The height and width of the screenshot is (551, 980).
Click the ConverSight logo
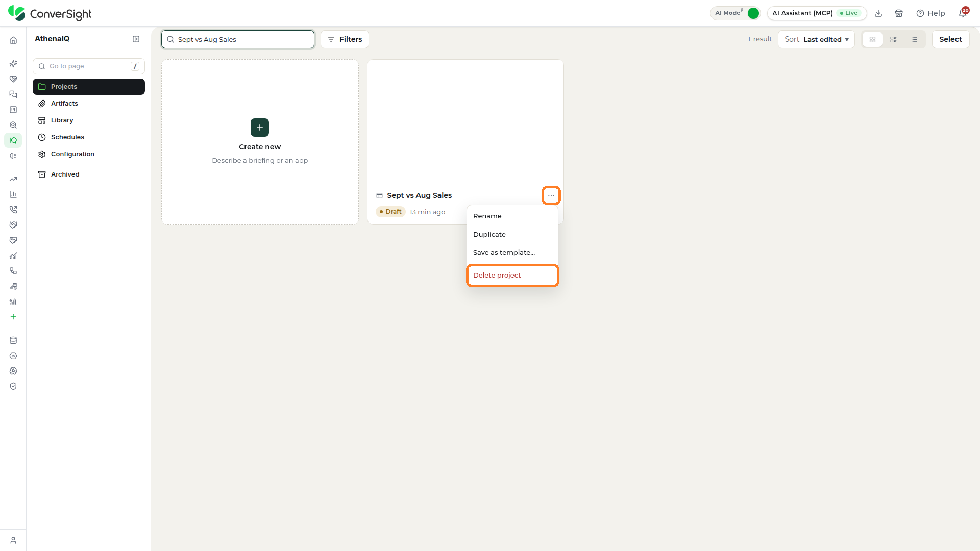click(50, 13)
